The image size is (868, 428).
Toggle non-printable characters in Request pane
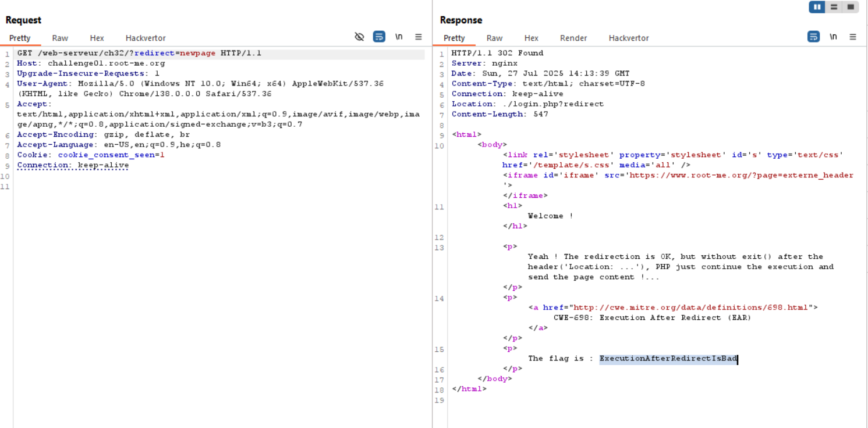[399, 37]
